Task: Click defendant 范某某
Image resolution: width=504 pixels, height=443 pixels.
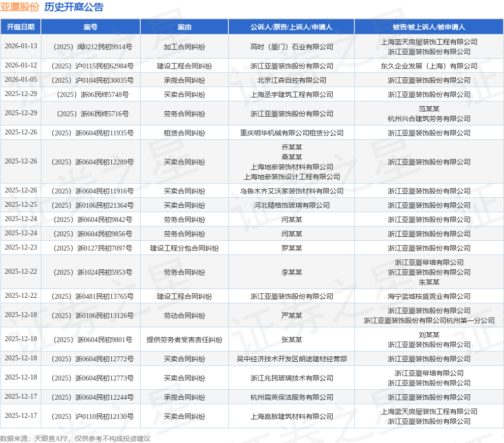Action: point(429,109)
